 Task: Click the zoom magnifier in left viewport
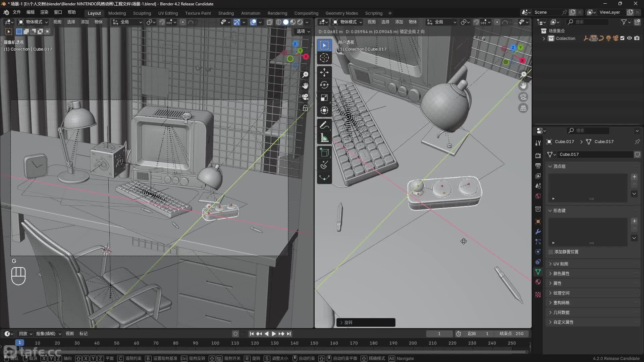click(305, 74)
